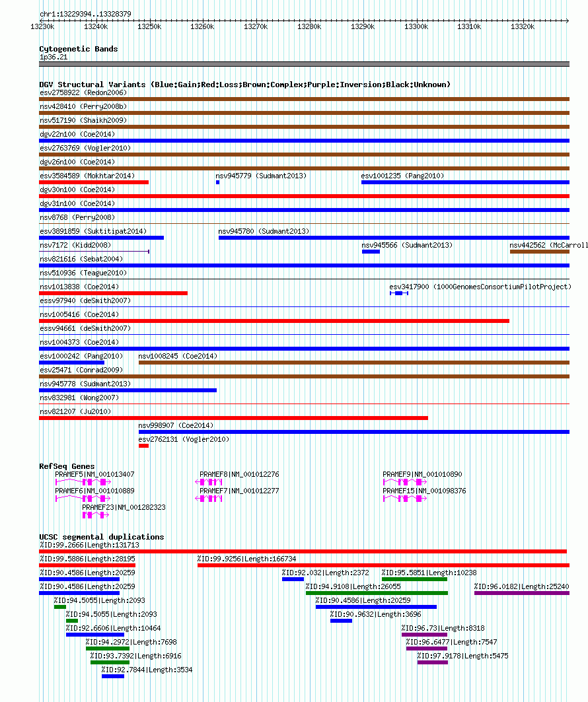
Task: Click the nsv1005416 (Coe2014) label
Action: pyautogui.click(x=79, y=315)
